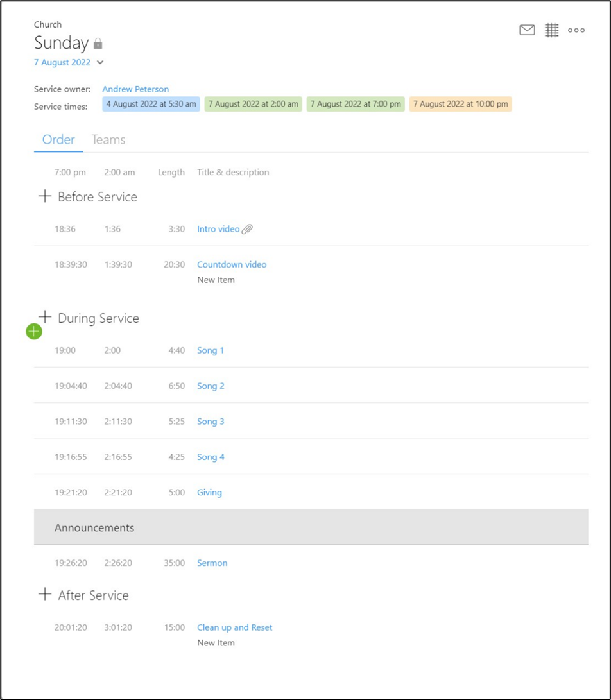
Task: Open Clean up and Reset item
Action: (x=234, y=627)
